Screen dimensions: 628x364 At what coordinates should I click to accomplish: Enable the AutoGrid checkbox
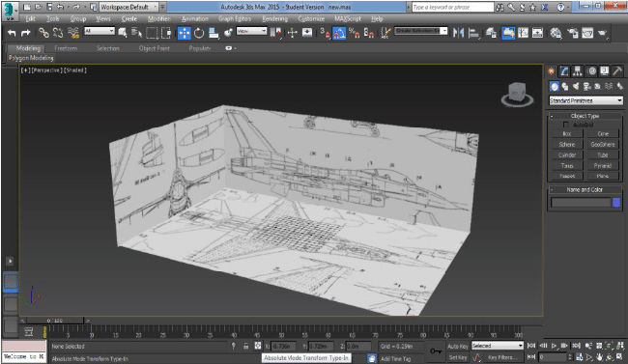tap(565, 125)
